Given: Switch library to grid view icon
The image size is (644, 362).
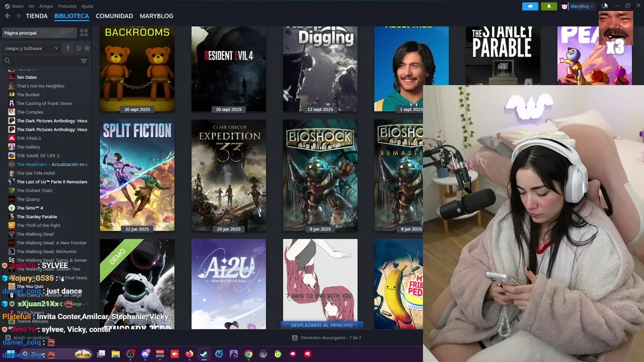Looking at the screenshot, I should click(84, 33).
